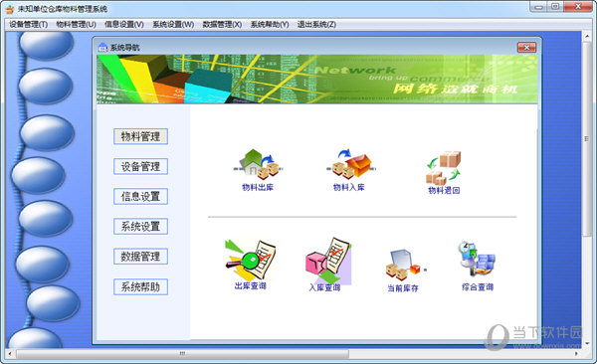Click the 出库查询 label text
This screenshot has height=364, width=597.
click(250, 285)
